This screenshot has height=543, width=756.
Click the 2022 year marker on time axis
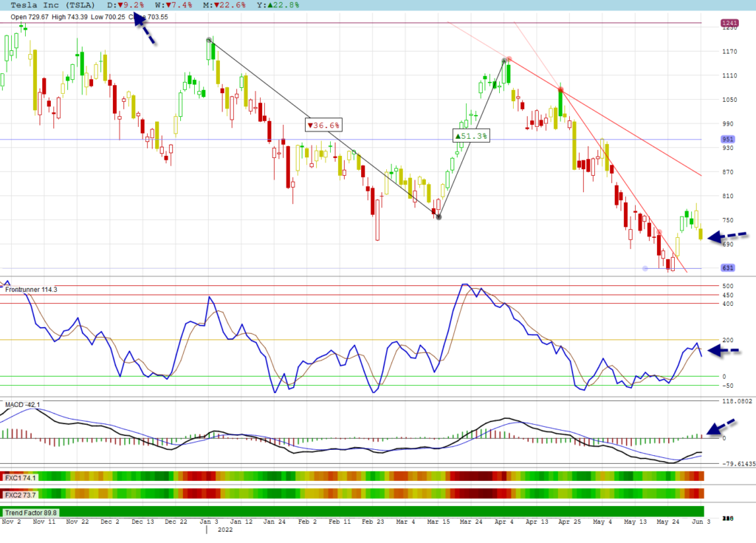(225, 530)
